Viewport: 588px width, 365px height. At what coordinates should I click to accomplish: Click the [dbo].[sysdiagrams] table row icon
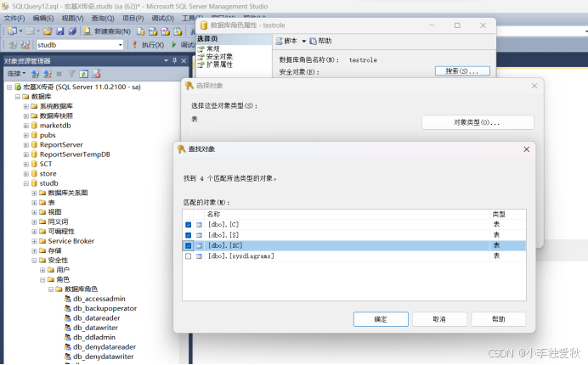(x=199, y=256)
